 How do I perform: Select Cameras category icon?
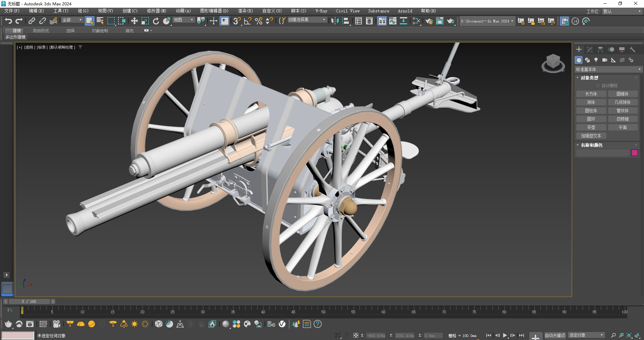pos(604,60)
